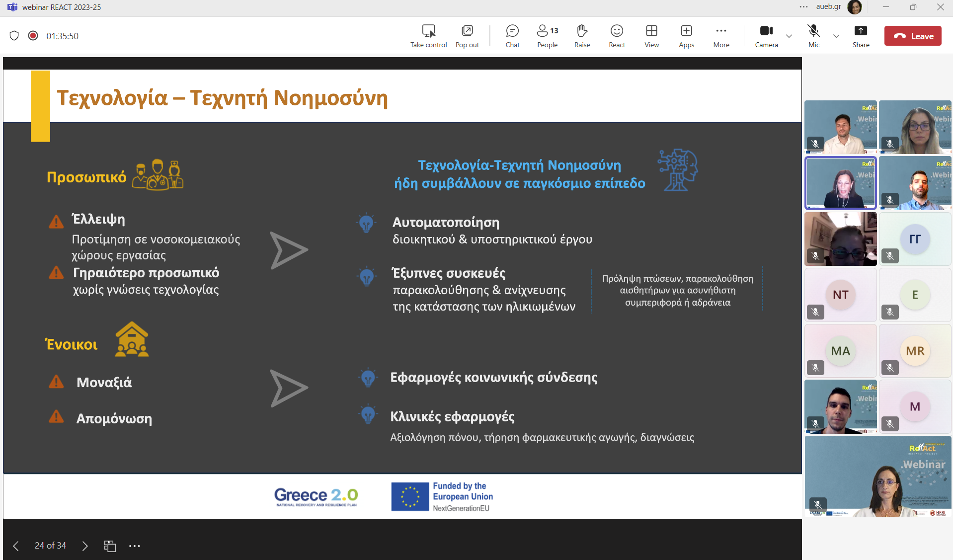Click the muted mic icon on E tile
The height and width of the screenshot is (560, 953).
pyautogui.click(x=890, y=312)
